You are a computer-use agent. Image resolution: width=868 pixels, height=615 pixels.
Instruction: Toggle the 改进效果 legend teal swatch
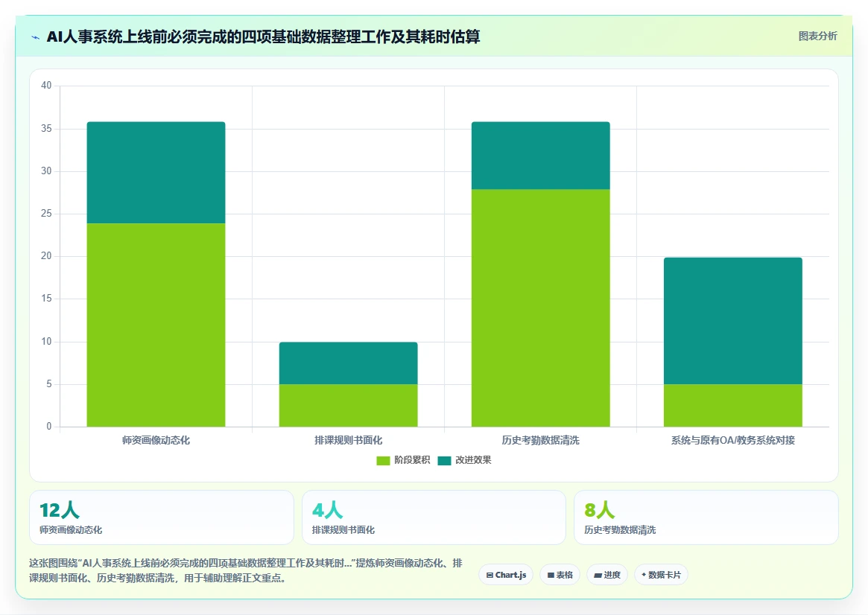click(444, 461)
